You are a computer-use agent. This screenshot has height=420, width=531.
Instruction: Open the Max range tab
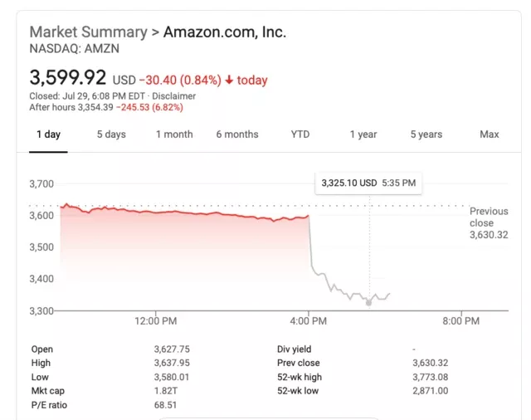pos(489,134)
